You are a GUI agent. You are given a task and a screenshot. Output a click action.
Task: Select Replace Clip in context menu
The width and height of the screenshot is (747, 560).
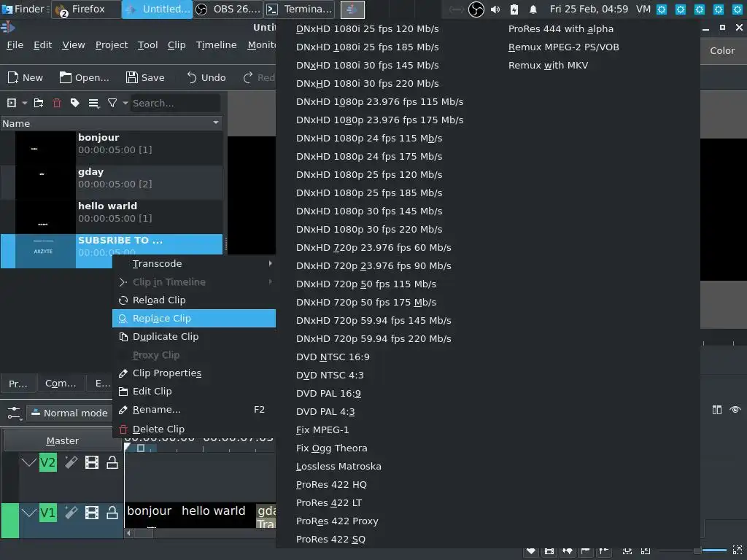[x=194, y=318]
